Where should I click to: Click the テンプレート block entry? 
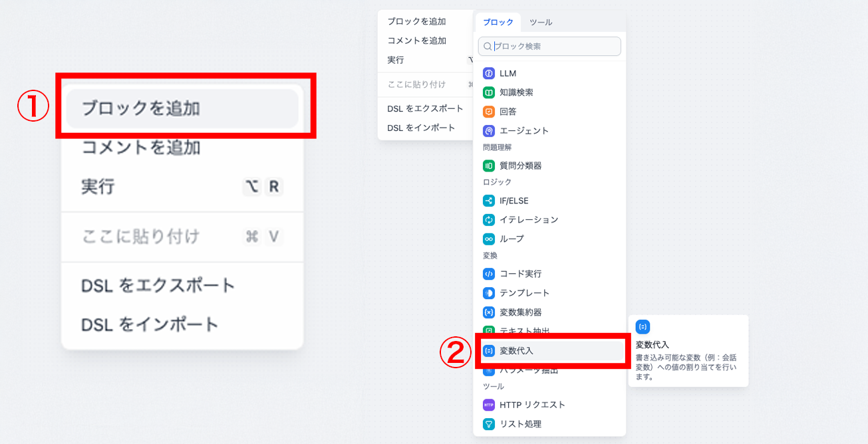(524, 293)
